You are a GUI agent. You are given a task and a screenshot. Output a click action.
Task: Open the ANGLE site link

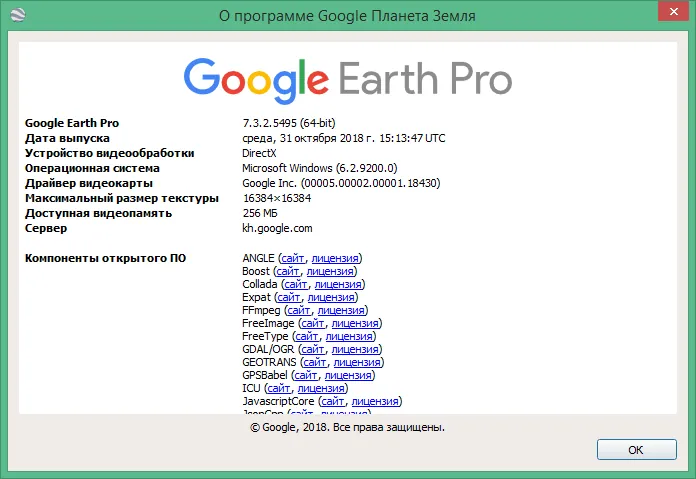tap(293, 258)
